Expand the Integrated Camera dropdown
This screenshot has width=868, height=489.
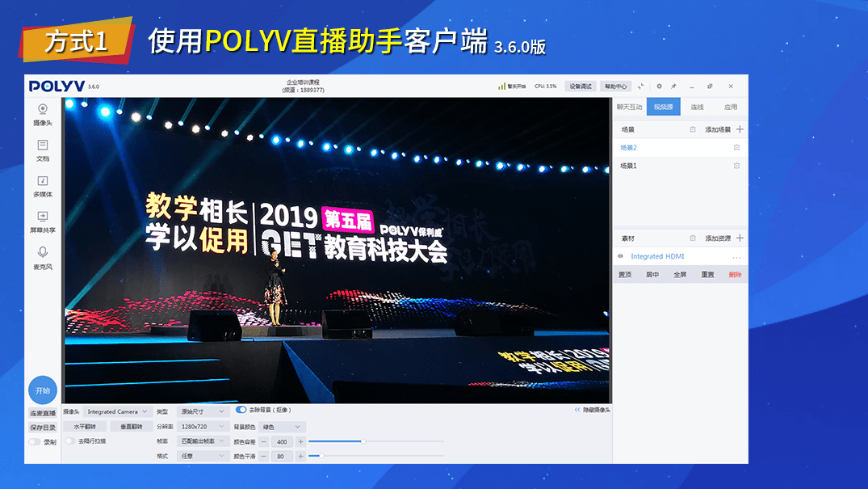(118, 411)
